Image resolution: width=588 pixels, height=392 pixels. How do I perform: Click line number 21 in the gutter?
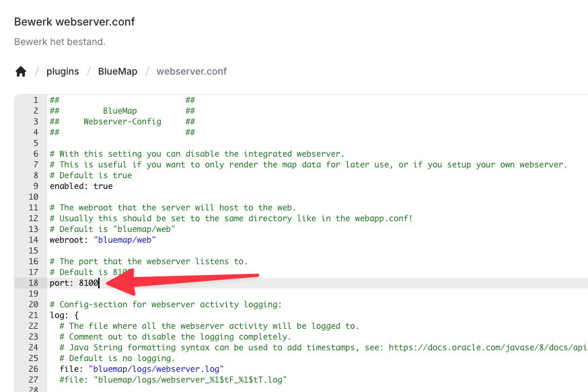33,315
